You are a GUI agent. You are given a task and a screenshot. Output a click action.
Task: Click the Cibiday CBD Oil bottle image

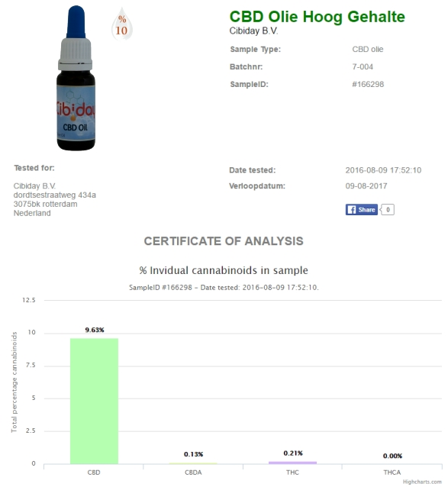pos(76,78)
